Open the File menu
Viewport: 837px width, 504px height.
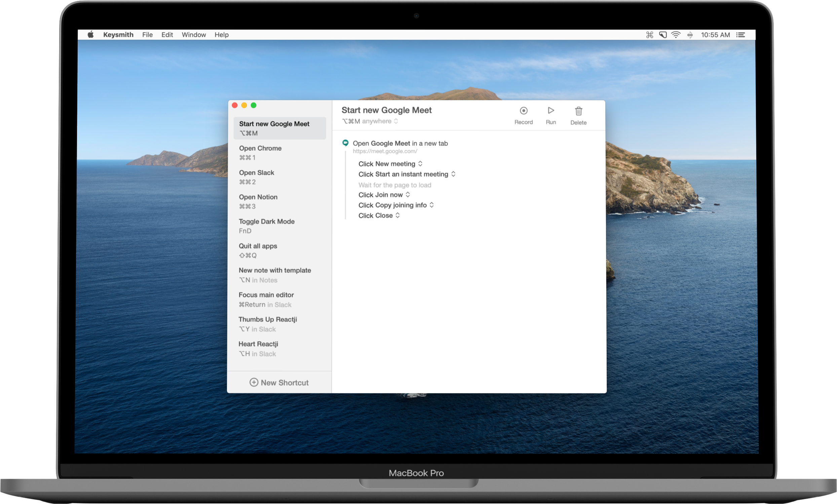coord(147,35)
